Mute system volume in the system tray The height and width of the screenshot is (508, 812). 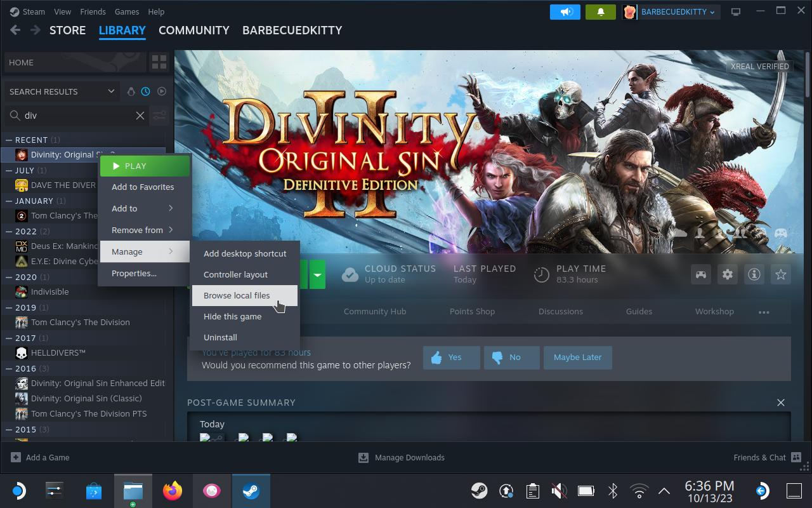558,490
